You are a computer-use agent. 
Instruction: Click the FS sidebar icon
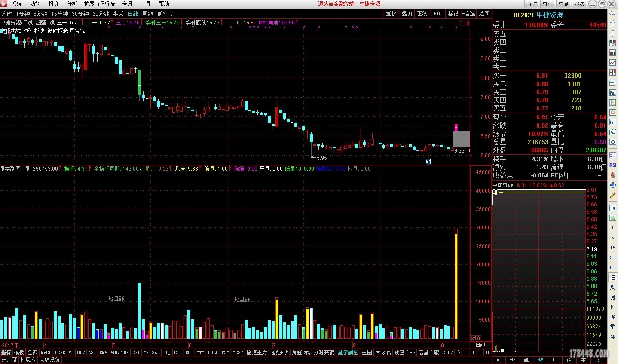point(613,208)
